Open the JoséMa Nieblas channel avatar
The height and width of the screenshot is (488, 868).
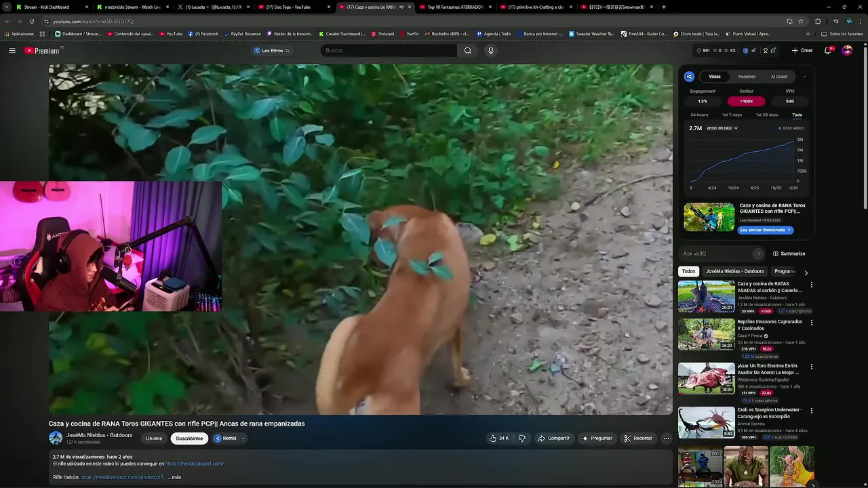tap(56, 439)
